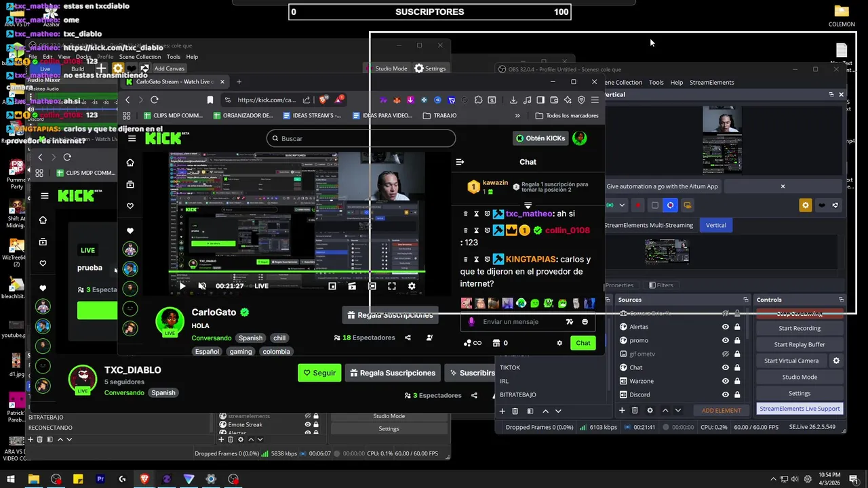The height and width of the screenshot is (488, 868).
Task: Open Kick Browse sidebar icon
Action: (130, 184)
